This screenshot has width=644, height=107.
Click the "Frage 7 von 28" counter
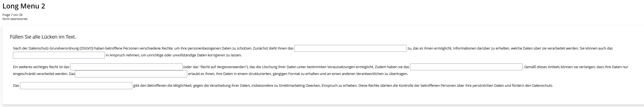(x=12, y=15)
